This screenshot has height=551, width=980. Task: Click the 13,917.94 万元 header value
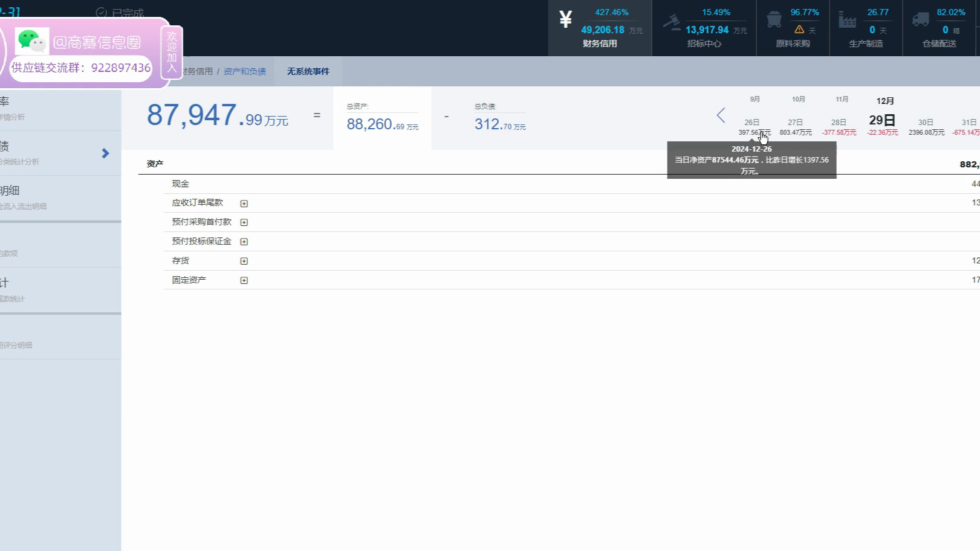pyautogui.click(x=716, y=30)
